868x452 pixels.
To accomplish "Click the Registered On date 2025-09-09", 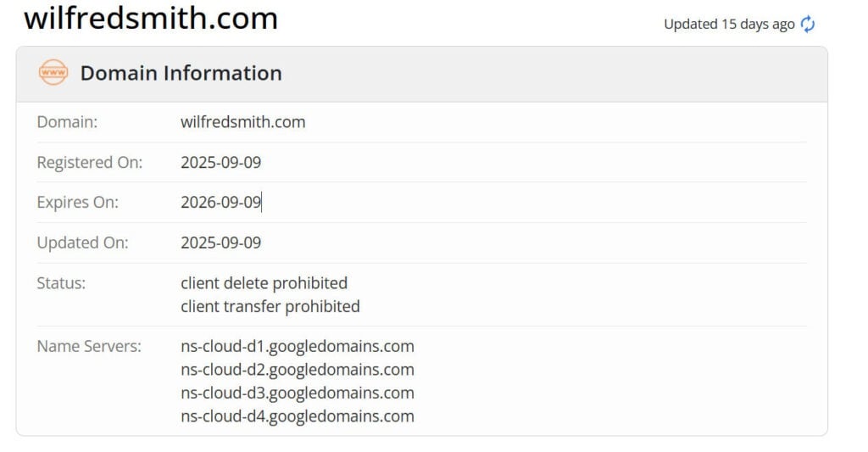I will pos(220,162).
